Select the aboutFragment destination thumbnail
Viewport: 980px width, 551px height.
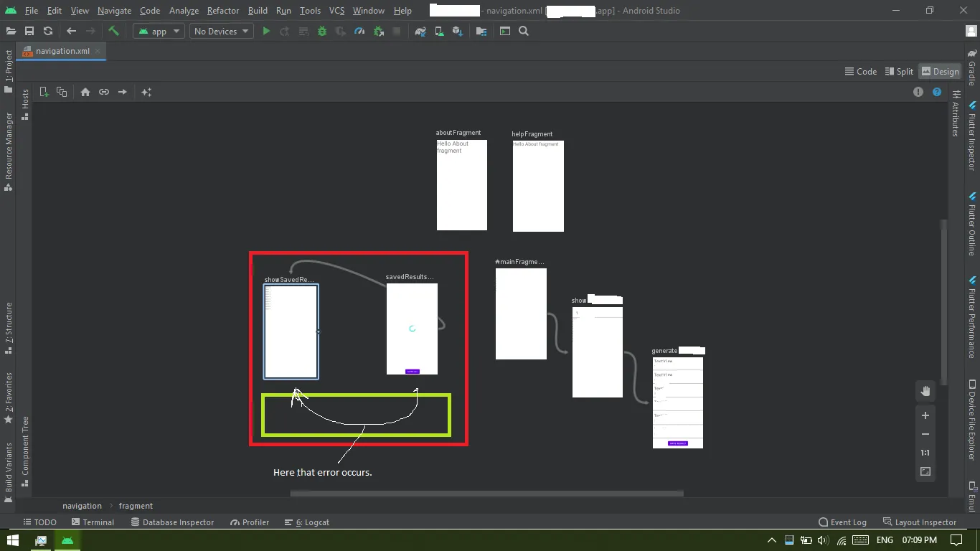tap(462, 185)
